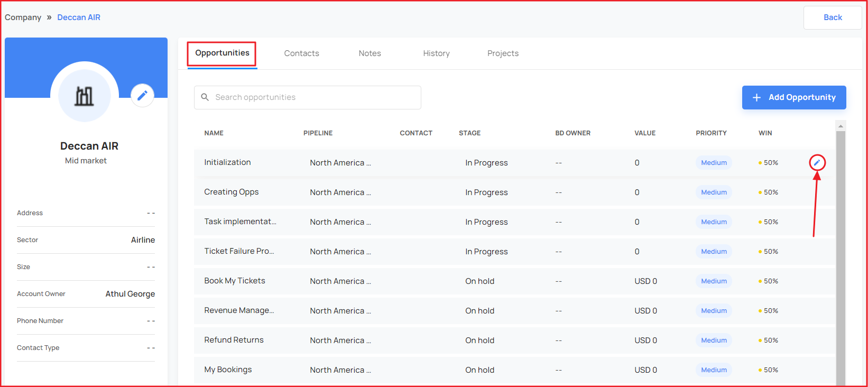Click USD 0 value in My Bookings row
Screen dimensions: 868x387
645,370
